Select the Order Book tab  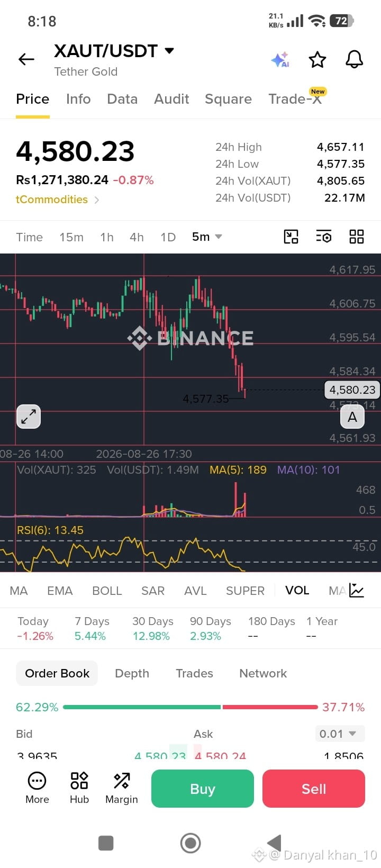click(57, 673)
